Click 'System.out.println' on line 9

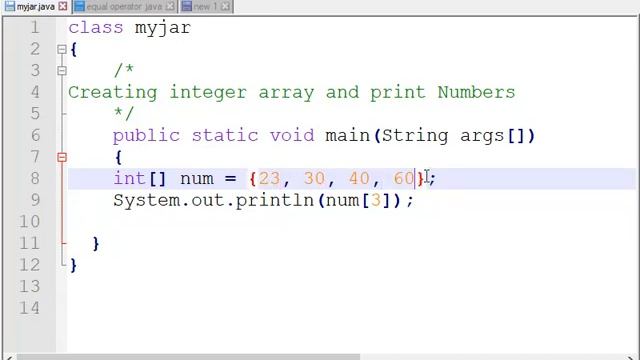(213, 201)
